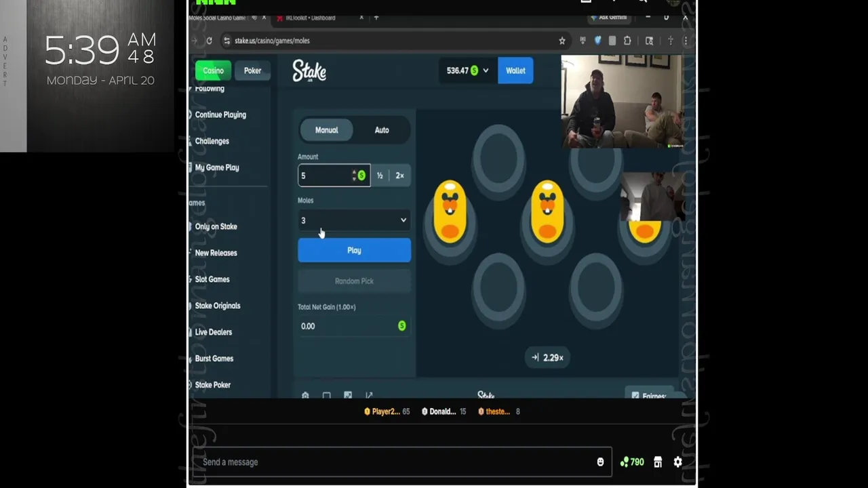868x488 pixels.
Task: Open Continue Playing in sidebar
Action: [x=220, y=115]
